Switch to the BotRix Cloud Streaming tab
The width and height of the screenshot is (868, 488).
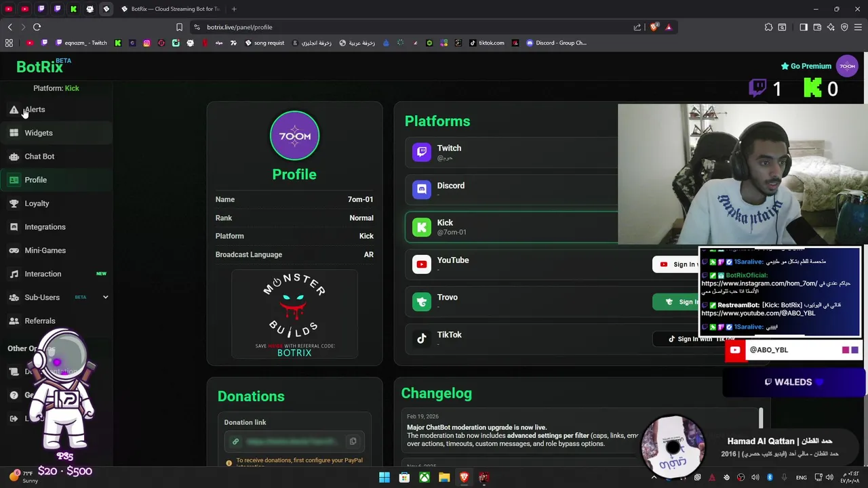point(171,9)
